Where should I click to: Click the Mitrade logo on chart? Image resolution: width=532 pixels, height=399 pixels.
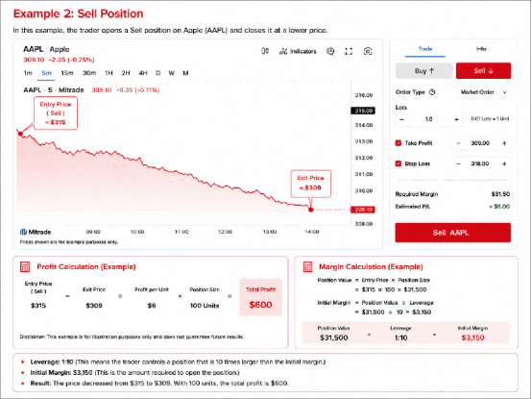coord(36,232)
